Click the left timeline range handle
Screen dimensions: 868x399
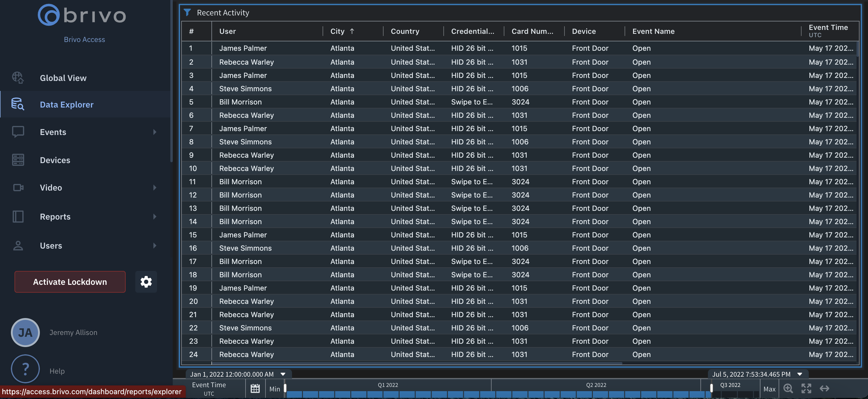coord(285,388)
